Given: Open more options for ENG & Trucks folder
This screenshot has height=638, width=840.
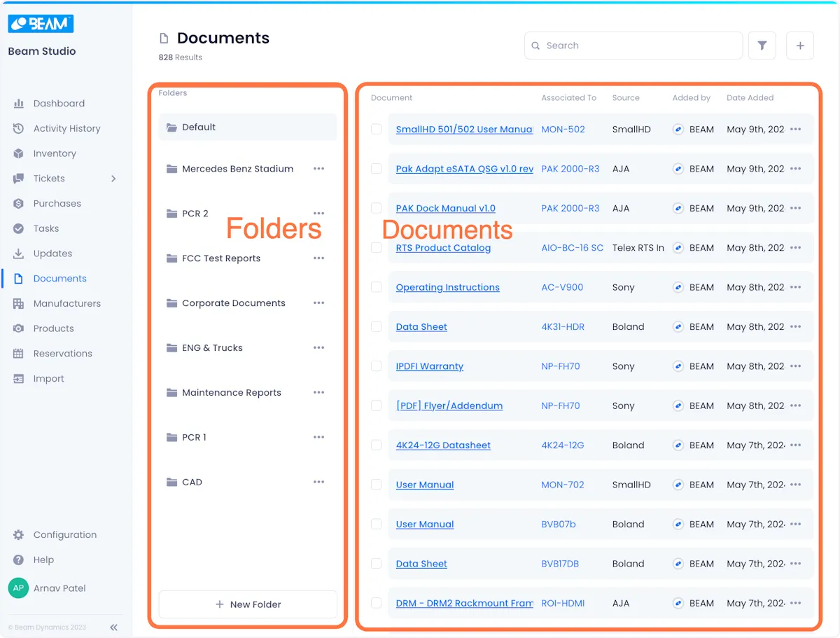Looking at the screenshot, I should click(319, 348).
